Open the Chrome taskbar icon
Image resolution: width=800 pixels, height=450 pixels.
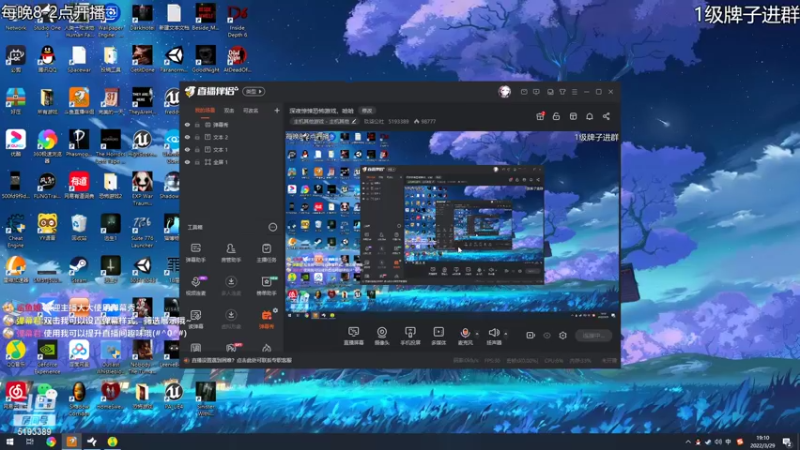pos(51,442)
